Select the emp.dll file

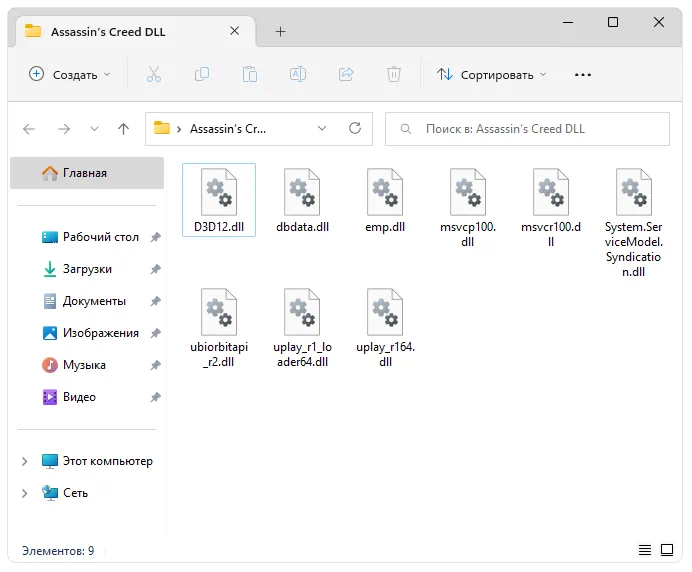pyautogui.click(x=385, y=200)
